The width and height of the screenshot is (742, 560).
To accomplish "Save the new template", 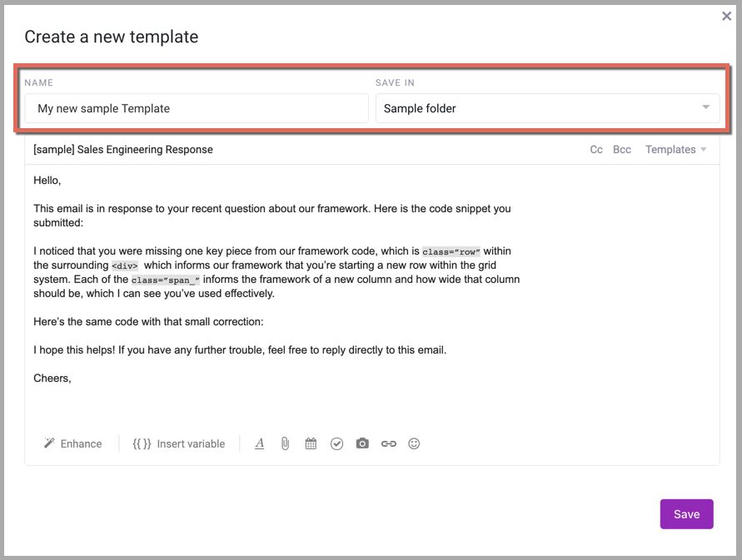I will pos(687,514).
